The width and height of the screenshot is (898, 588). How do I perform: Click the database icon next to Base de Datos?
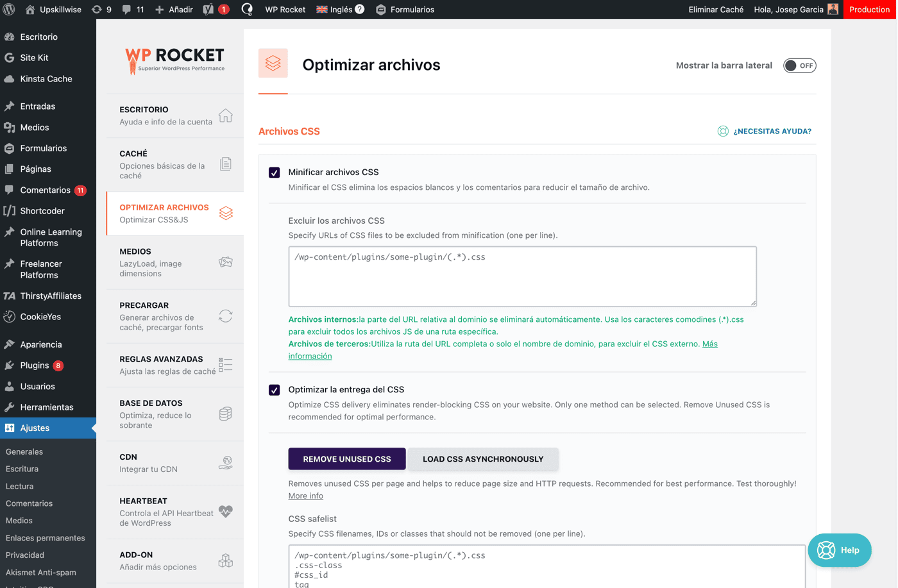tap(225, 414)
